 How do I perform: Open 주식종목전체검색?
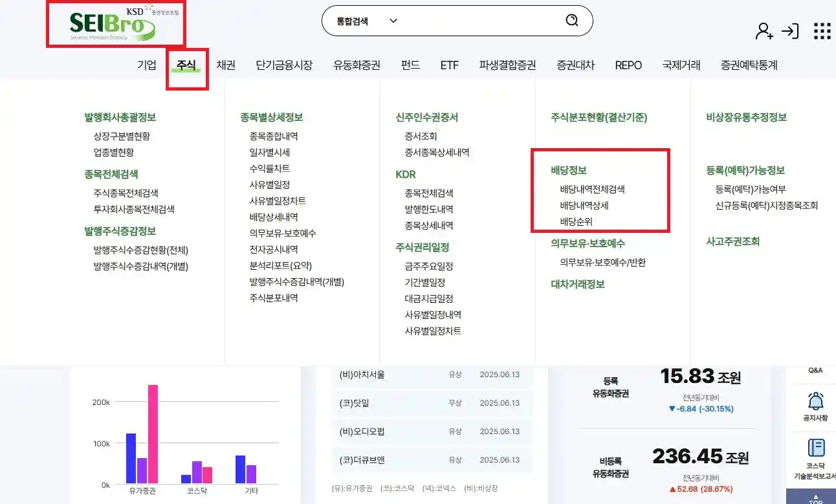click(x=126, y=193)
